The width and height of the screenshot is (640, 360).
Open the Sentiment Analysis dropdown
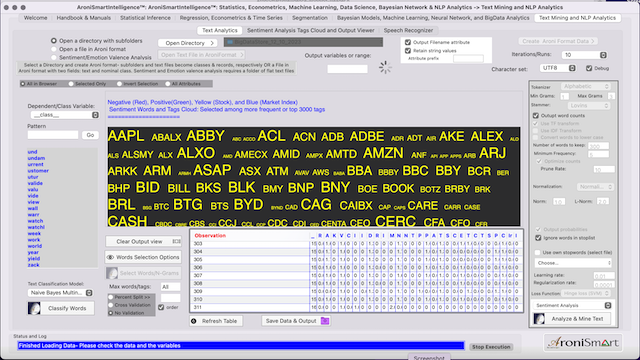(573, 305)
